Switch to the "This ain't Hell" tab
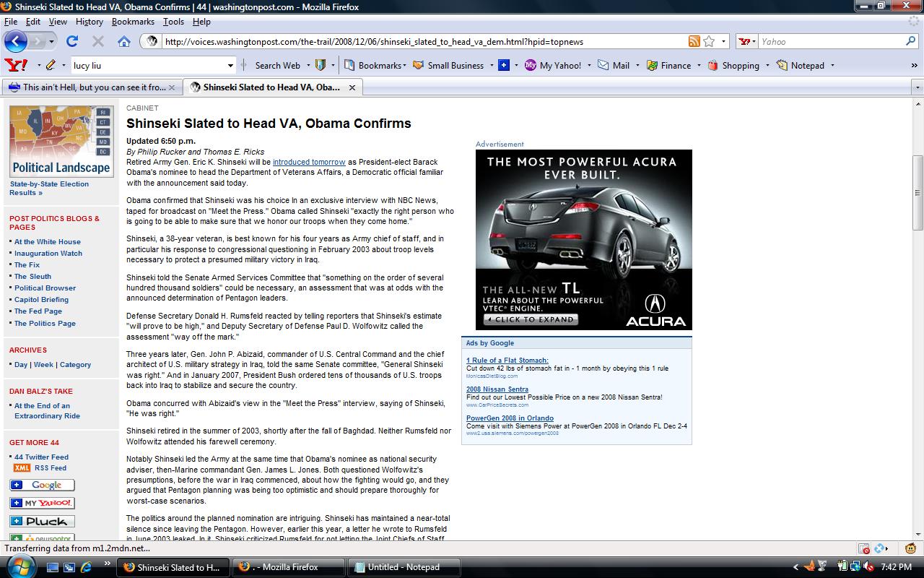This screenshot has height=578, width=924. point(90,87)
